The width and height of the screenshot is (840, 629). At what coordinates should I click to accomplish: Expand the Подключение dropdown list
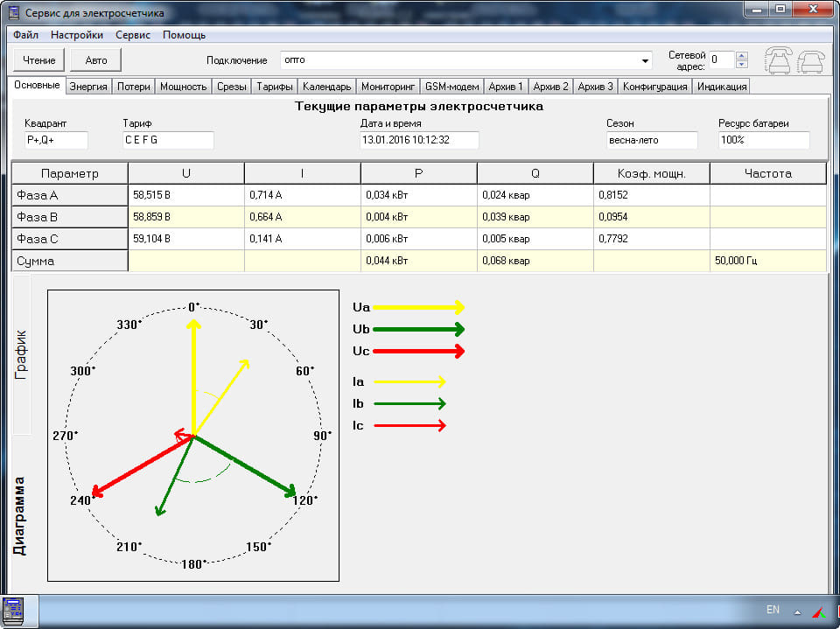coord(646,60)
